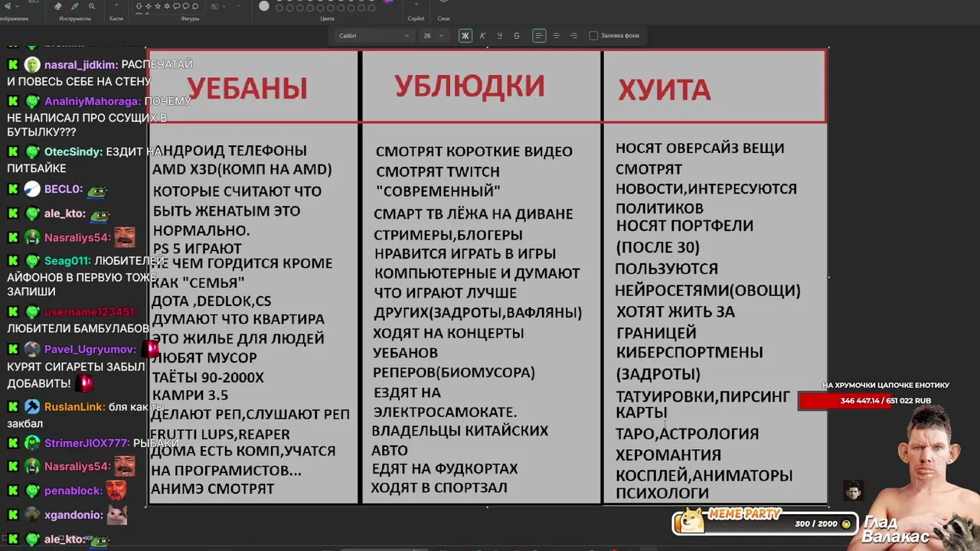Viewport: 980px width, 551px height.
Task: Open the shape fill dropdown arrow
Action: pyautogui.click(x=238, y=6)
